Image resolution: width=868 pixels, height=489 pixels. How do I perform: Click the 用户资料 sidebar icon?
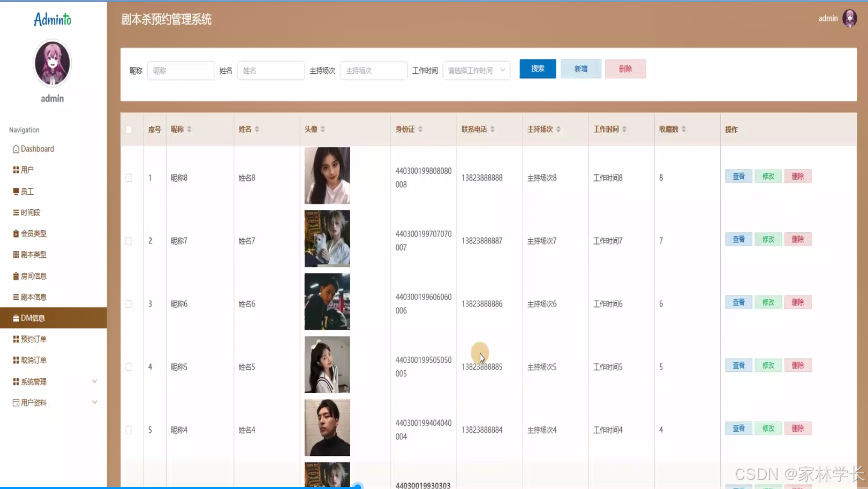click(x=16, y=402)
